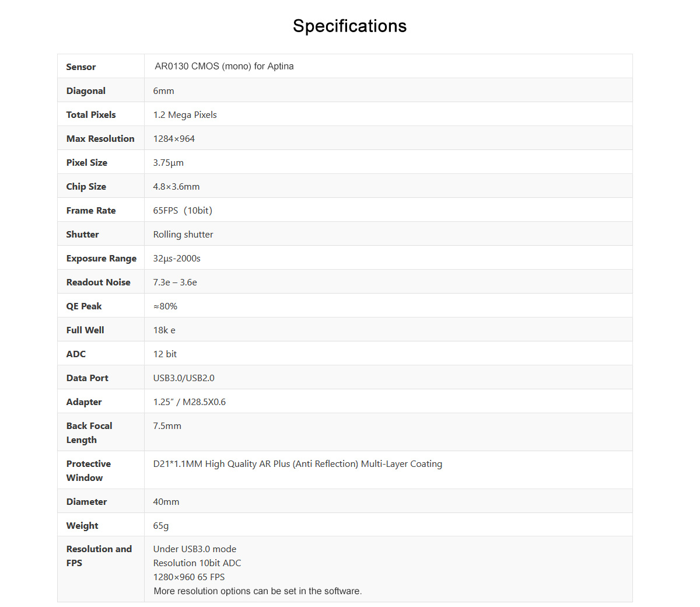The image size is (700, 607).
Task: Select the 1284×964 max resolution value
Action: pos(174,139)
